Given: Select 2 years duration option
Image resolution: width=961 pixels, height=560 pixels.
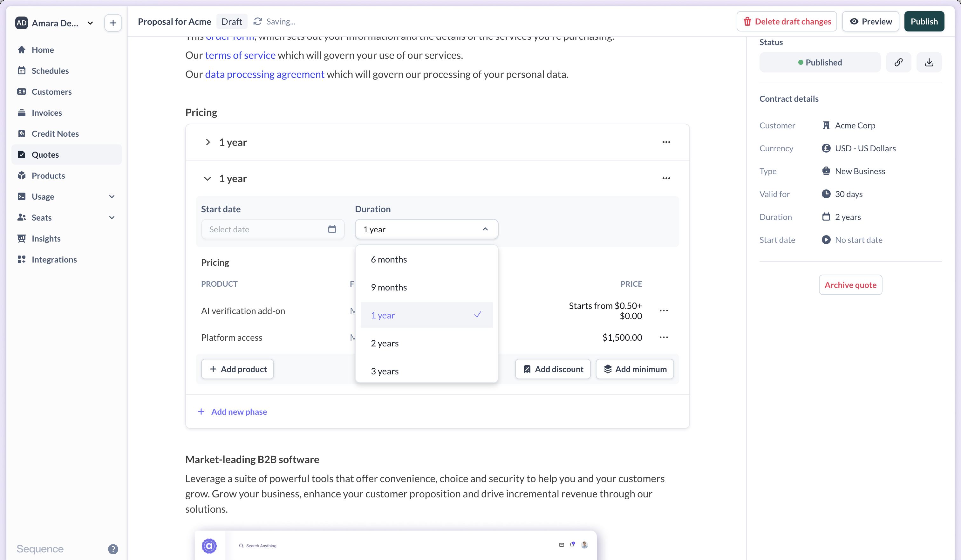Looking at the screenshot, I should coord(426,343).
